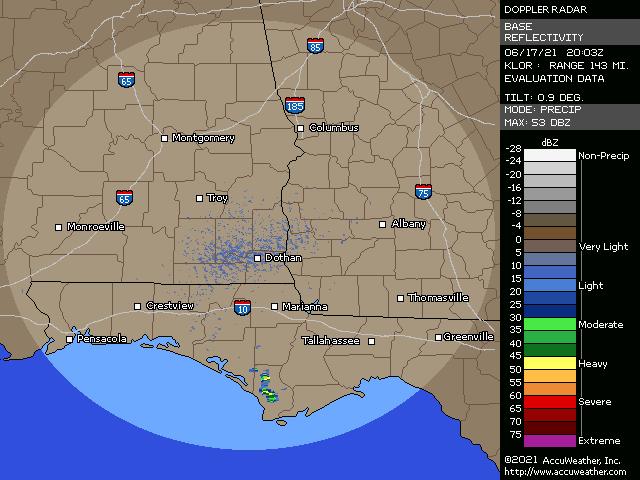Click the Albany city label
This screenshot has width=640, height=480.
coord(408,223)
